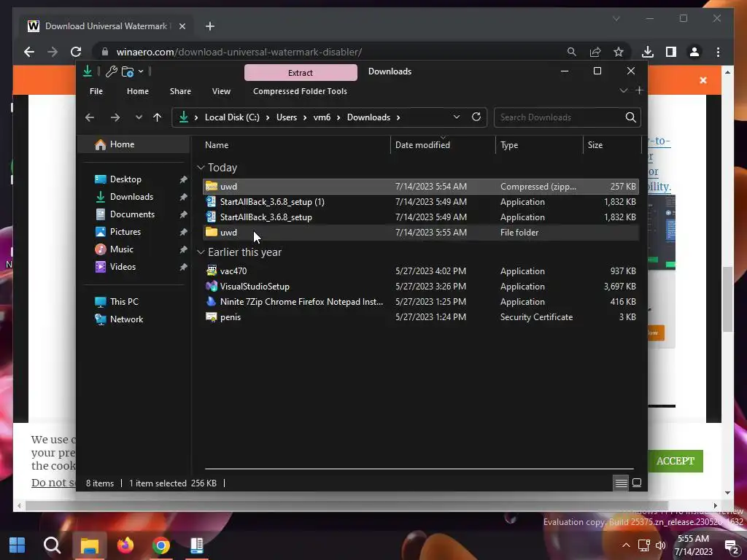Click Local Disk (C:) in the address path
The height and width of the screenshot is (560, 747).
tap(232, 117)
